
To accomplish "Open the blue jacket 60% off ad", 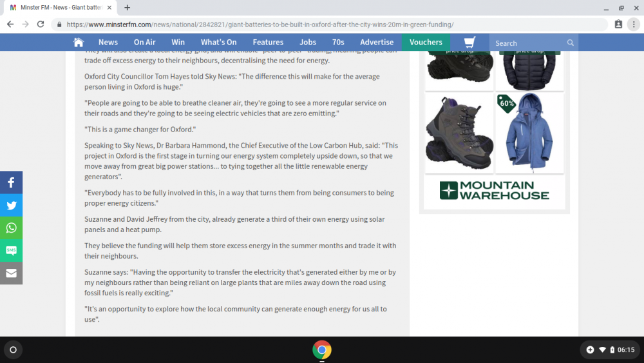I will (x=529, y=133).
